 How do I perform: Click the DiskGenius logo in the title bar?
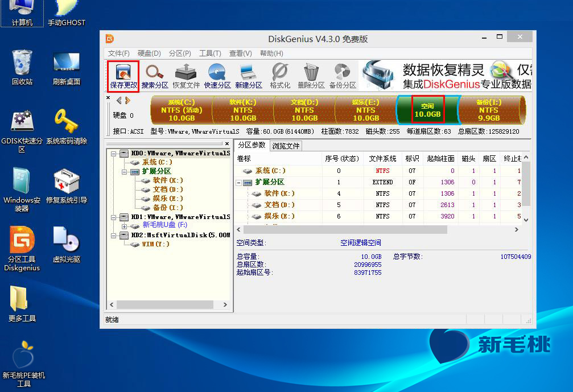[x=110, y=39]
